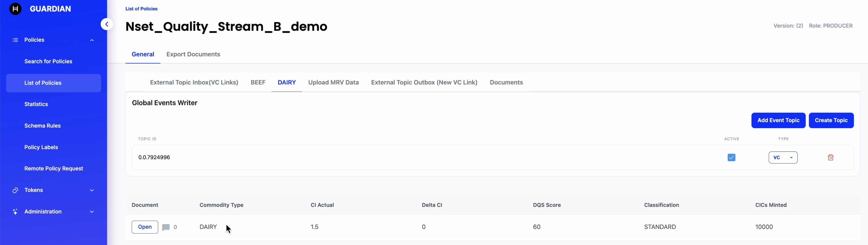The width and height of the screenshot is (868, 245).
Task: Expand the Tokens menu section
Action: click(x=92, y=190)
